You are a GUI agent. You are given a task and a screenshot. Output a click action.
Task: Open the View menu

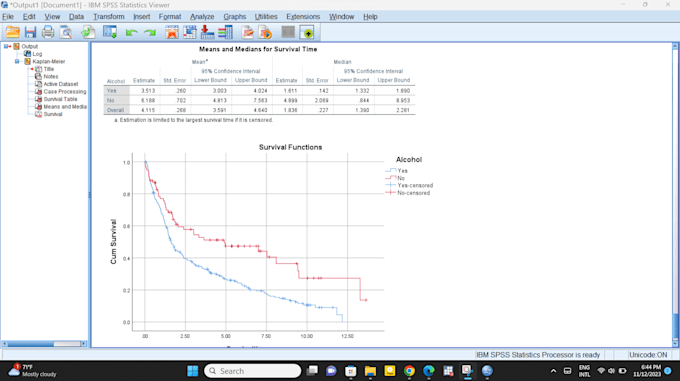coord(52,16)
